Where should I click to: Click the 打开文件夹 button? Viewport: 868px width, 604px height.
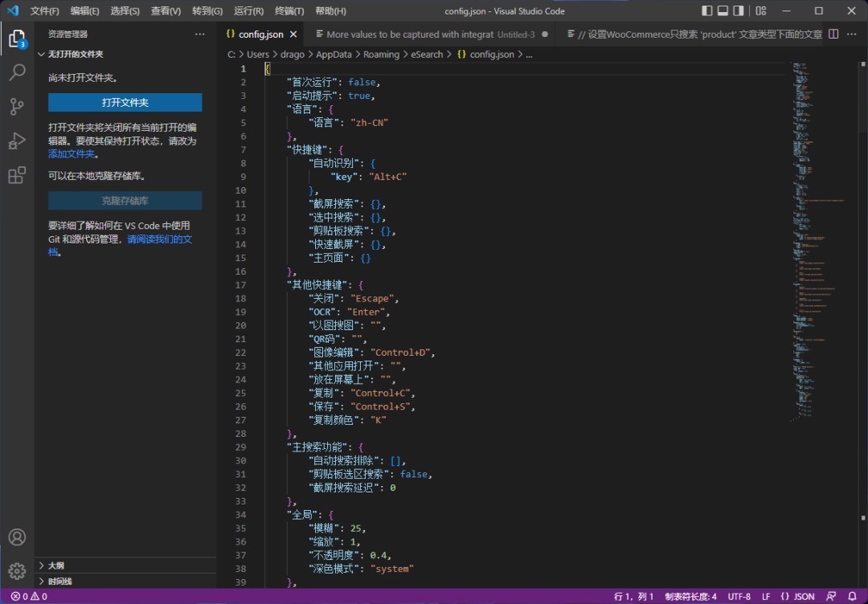pos(125,103)
